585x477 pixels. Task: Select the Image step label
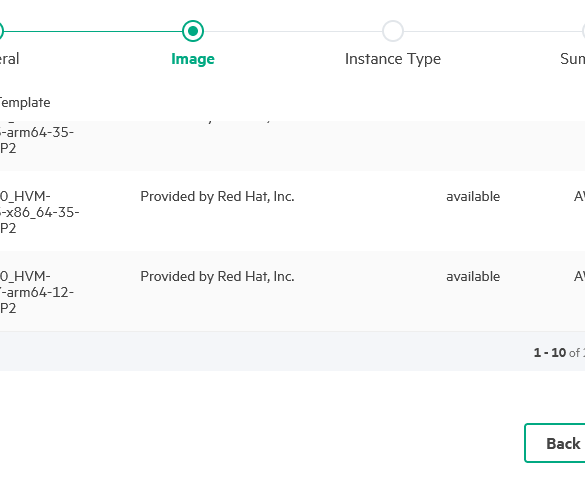pos(193,59)
